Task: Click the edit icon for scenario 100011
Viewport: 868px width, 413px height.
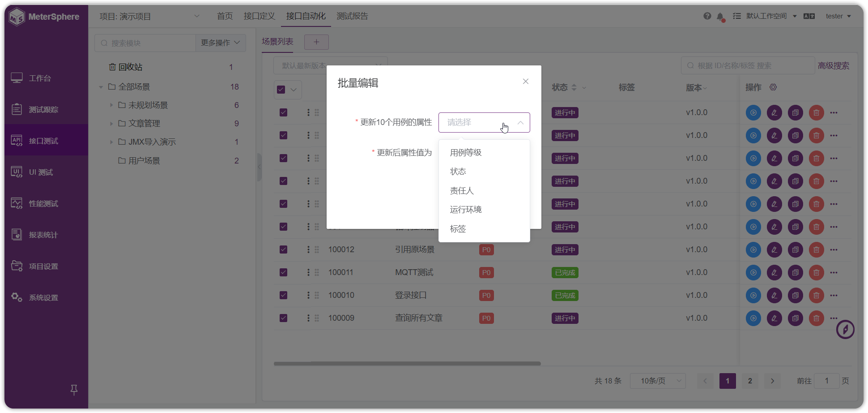Action: click(774, 272)
